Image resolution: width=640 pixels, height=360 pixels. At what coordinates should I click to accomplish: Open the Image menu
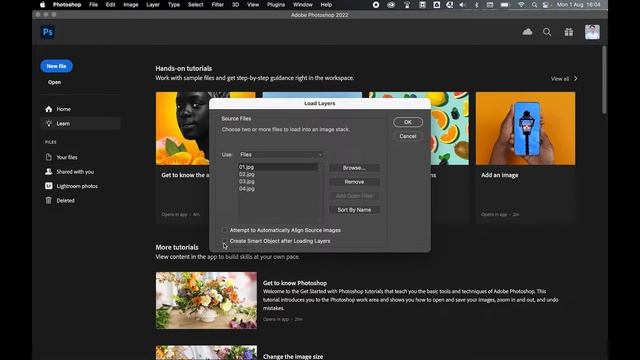[131, 5]
